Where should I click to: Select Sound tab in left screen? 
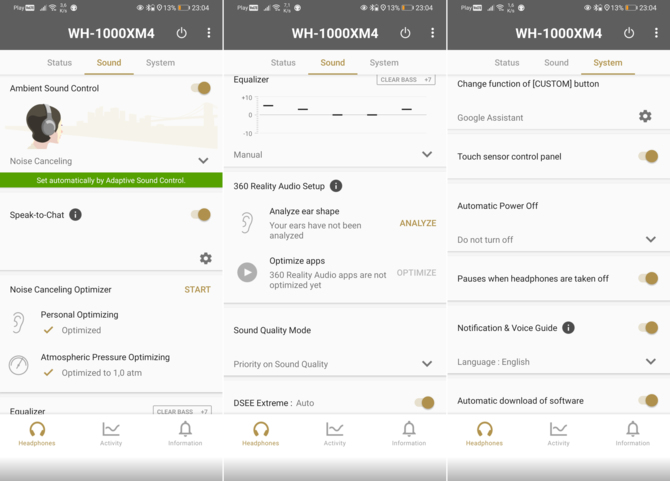[x=109, y=62]
